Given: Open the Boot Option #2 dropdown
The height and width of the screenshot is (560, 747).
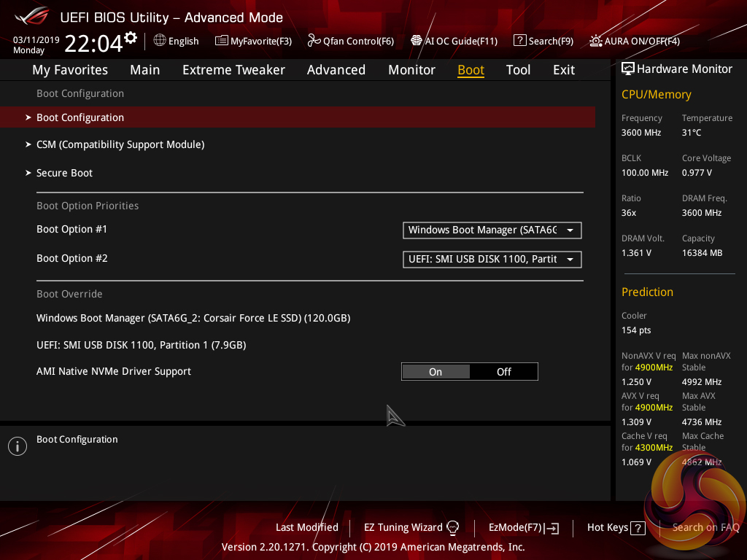Looking at the screenshot, I should 492,260.
